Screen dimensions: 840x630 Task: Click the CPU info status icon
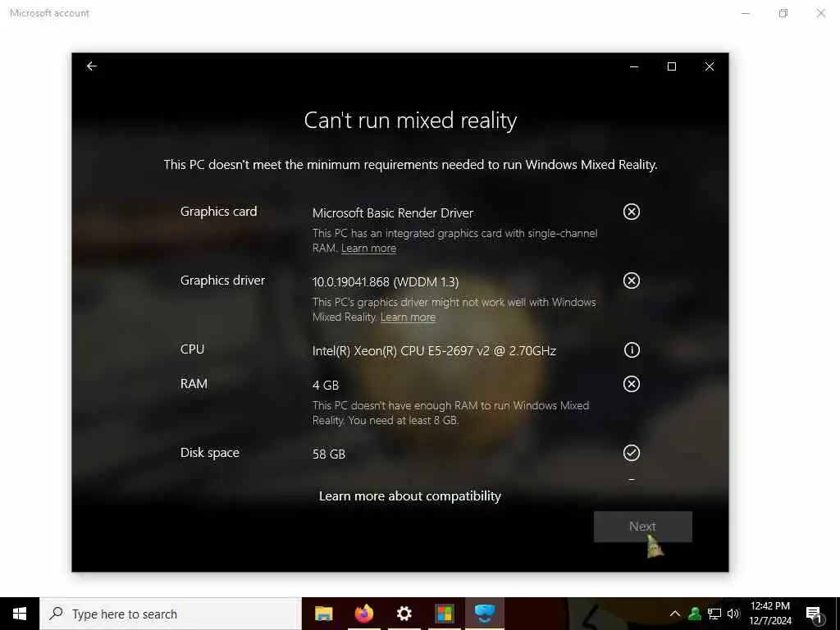[x=632, y=349]
